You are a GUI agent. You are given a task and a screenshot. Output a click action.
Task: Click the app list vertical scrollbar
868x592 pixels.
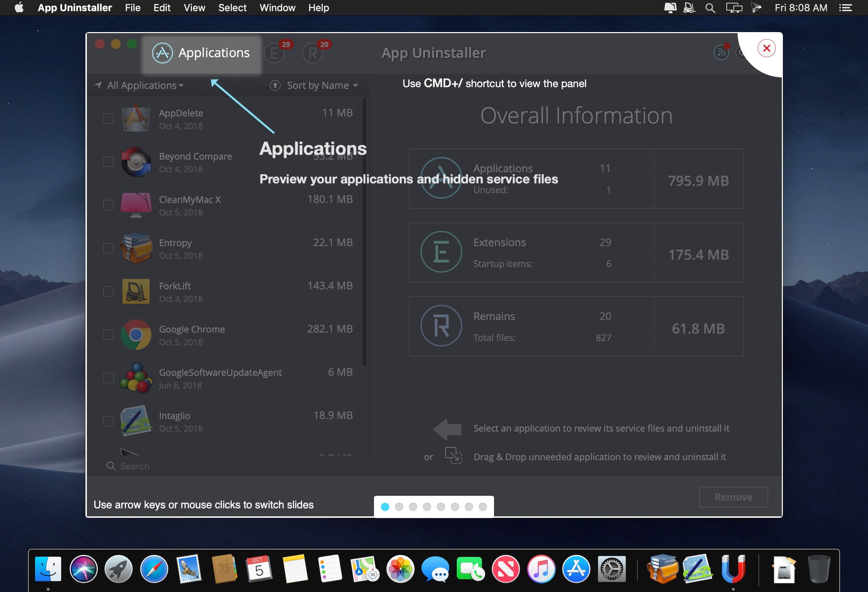point(364,232)
